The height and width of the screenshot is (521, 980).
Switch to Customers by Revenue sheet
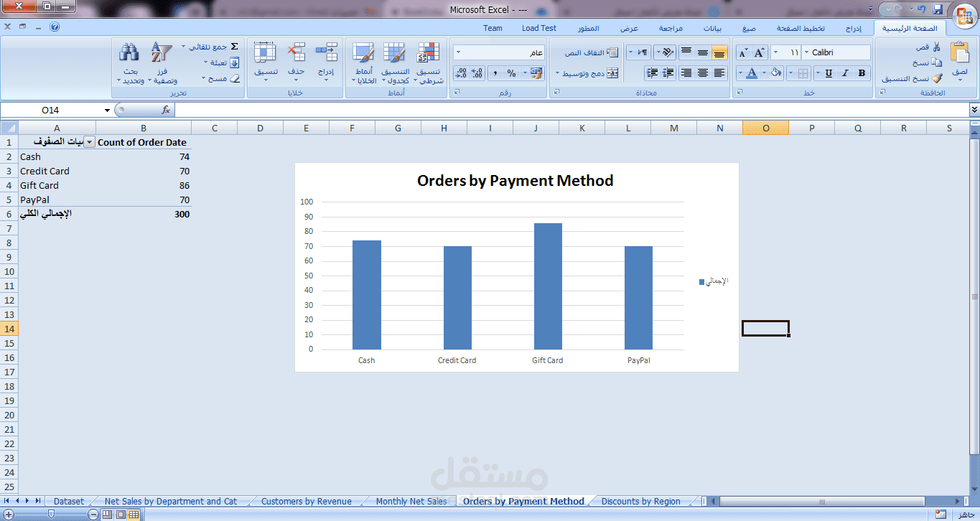click(307, 502)
